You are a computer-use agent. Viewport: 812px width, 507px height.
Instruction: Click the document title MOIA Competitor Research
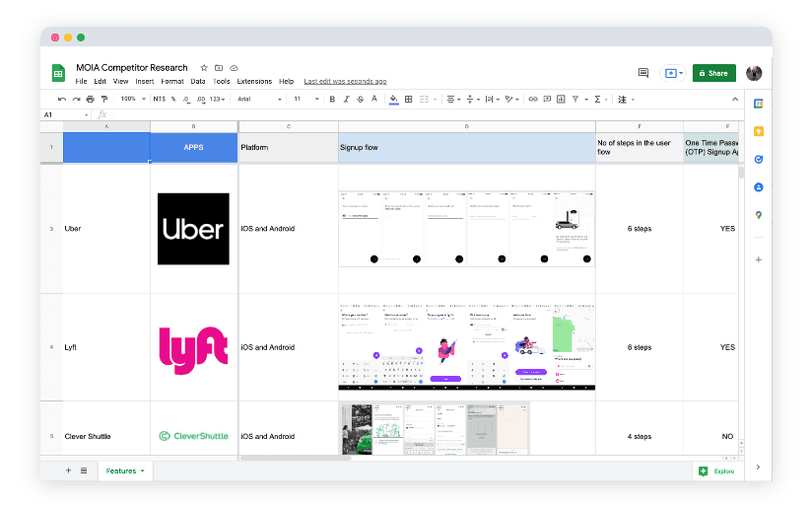pyautogui.click(x=131, y=67)
